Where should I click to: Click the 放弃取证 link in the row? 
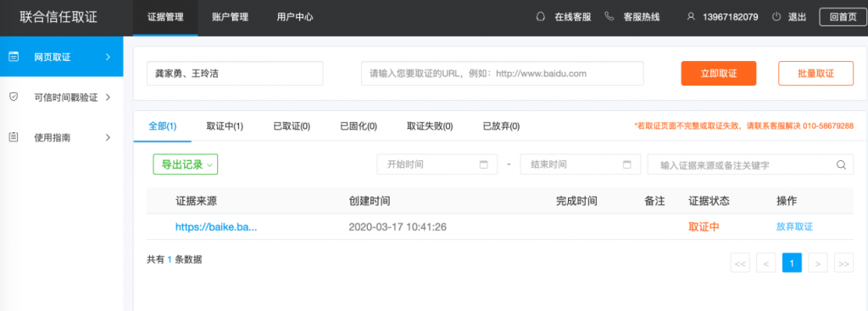click(794, 226)
